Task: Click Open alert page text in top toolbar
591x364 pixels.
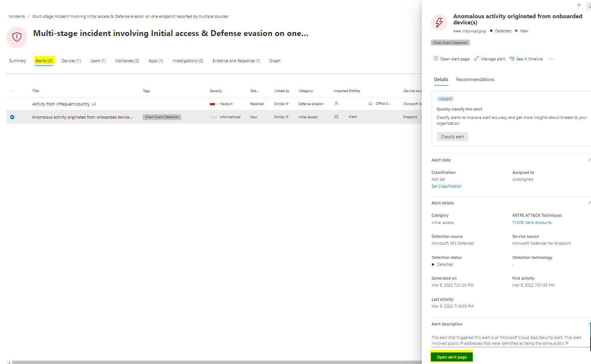Action: point(455,59)
